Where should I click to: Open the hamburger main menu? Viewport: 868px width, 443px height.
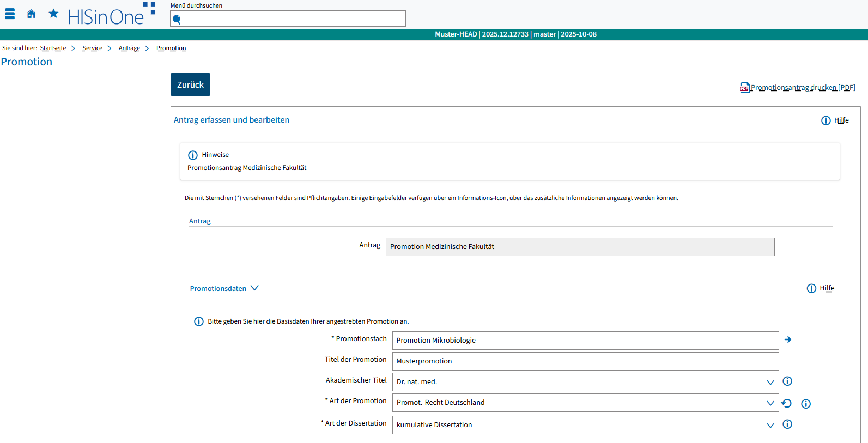point(10,14)
